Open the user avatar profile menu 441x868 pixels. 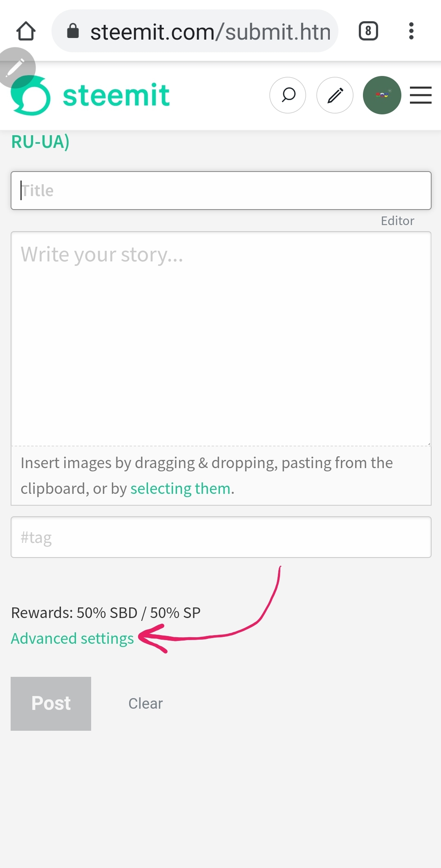tap(382, 95)
